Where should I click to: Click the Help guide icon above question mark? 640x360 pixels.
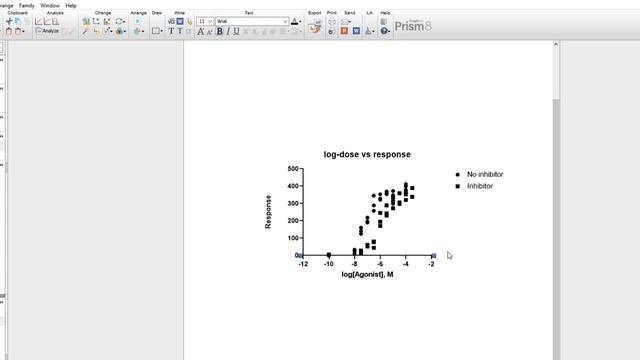click(384, 21)
